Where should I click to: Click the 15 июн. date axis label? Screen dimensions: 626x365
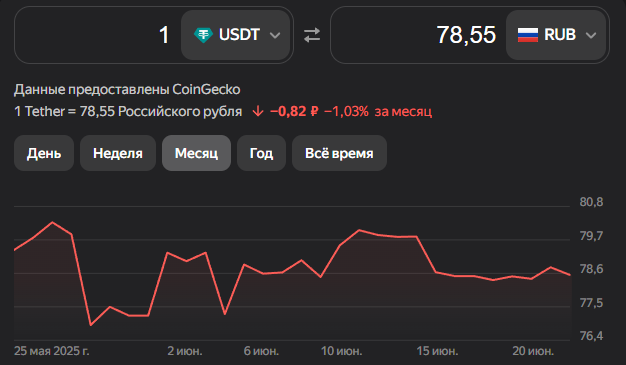tap(437, 351)
